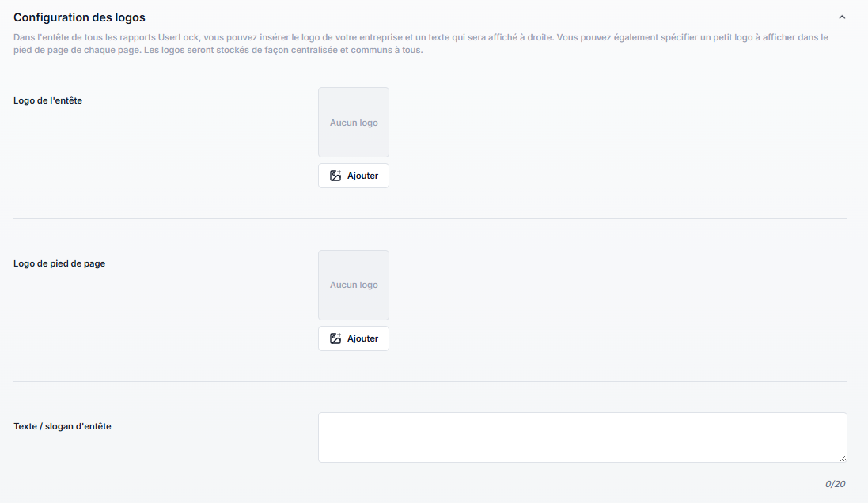
Task: Click divider line below footer logo section
Action: (x=430, y=382)
